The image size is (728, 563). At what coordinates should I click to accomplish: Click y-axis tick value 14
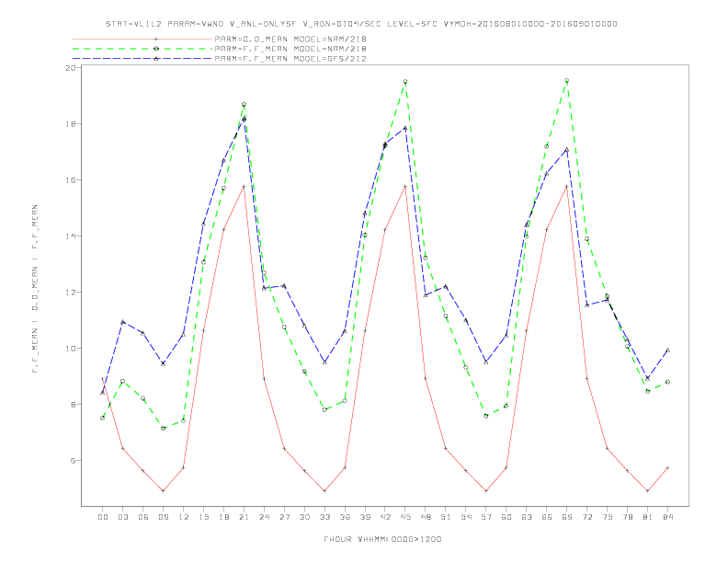pyautogui.click(x=71, y=236)
